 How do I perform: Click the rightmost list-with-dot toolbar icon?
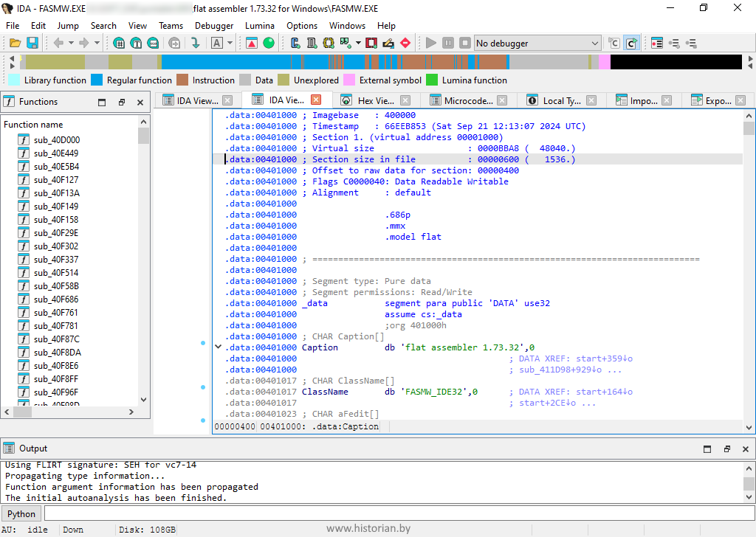pyautogui.click(x=691, y=44)
